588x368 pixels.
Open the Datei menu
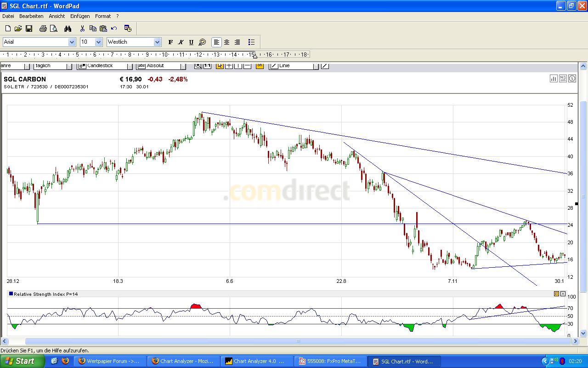click(8, 16)
